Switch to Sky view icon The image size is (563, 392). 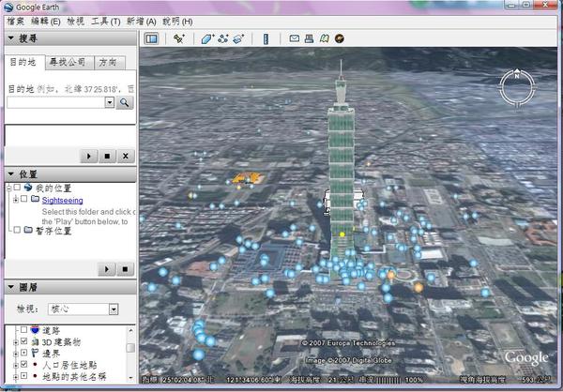click(340, 38)
